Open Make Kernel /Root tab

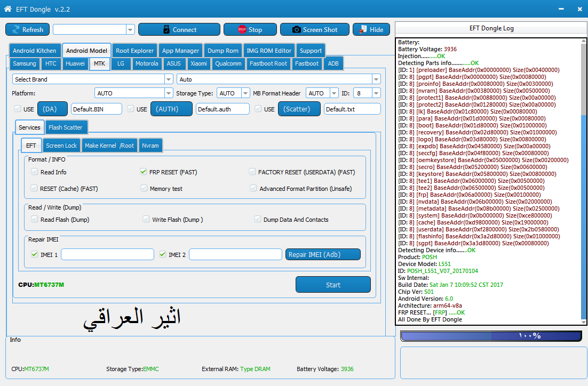[109, 146]
